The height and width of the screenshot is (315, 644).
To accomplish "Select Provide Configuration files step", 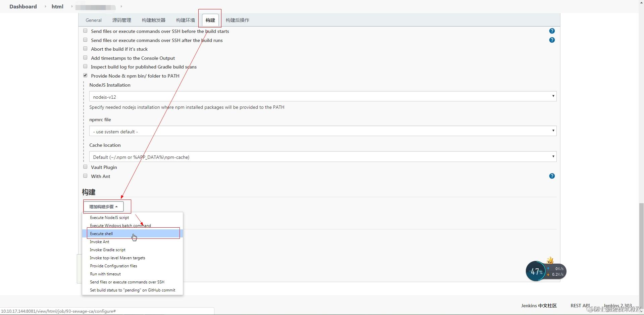I will (133, 266).
